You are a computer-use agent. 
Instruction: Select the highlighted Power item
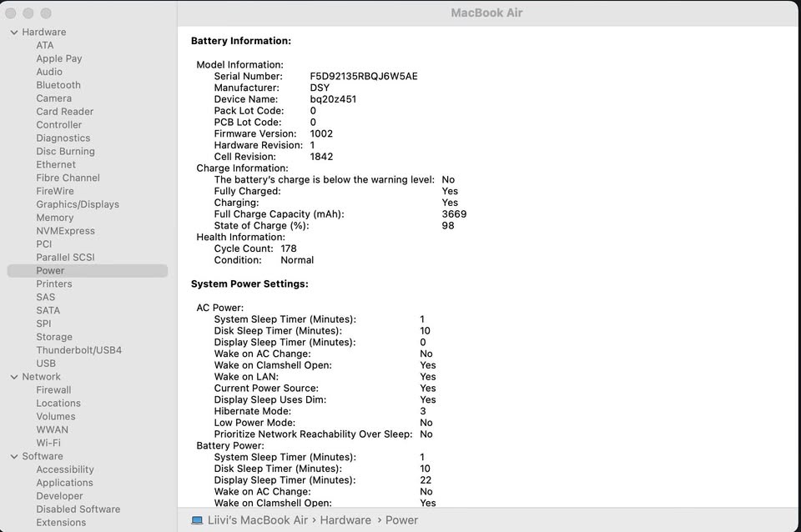coord(88,271)
